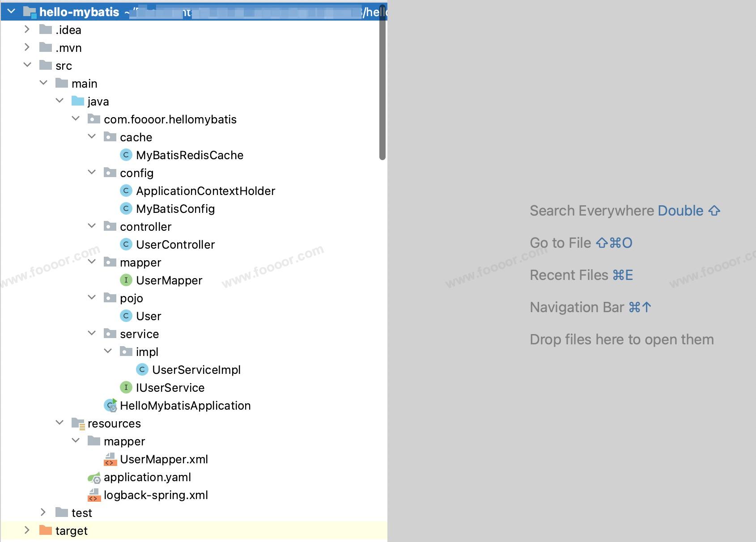Click the HelloMybatisApplication Spring Boot run icon
The image size is (756, 542).
point(110,406)
